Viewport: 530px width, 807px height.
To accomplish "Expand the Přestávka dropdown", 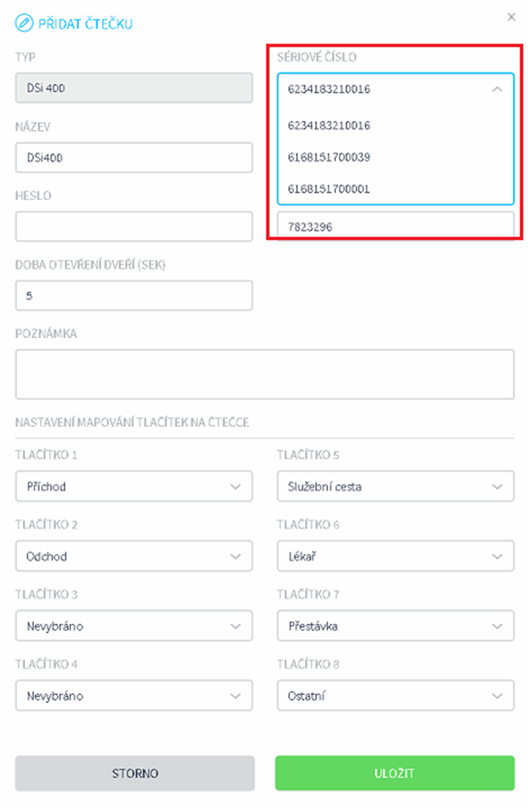I will 396,626.
